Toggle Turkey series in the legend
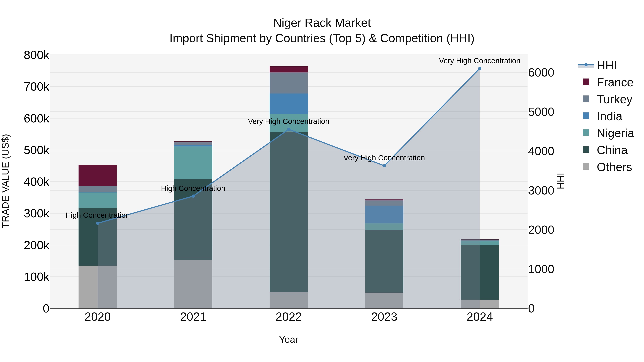Screen dimensions: 644x362 tap(607, 99)
